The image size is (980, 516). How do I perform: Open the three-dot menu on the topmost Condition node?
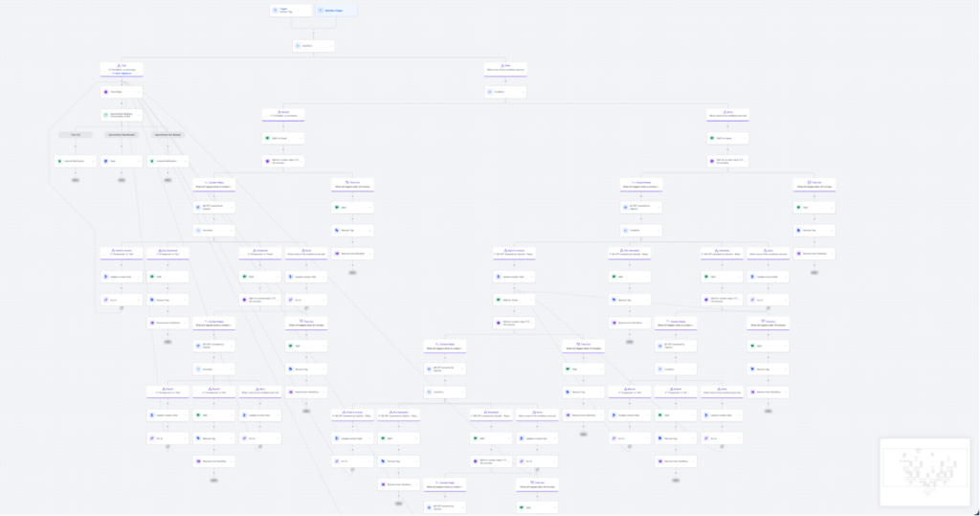pyautogui.click(x=330, y=46)
